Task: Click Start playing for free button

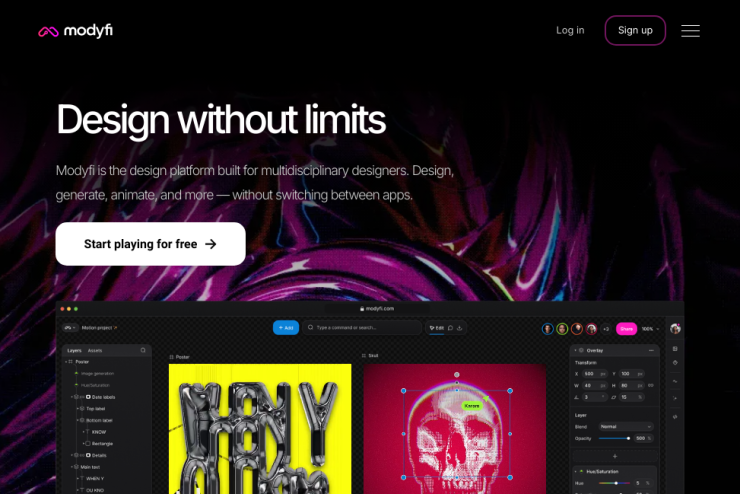Action: pos(151,244)
